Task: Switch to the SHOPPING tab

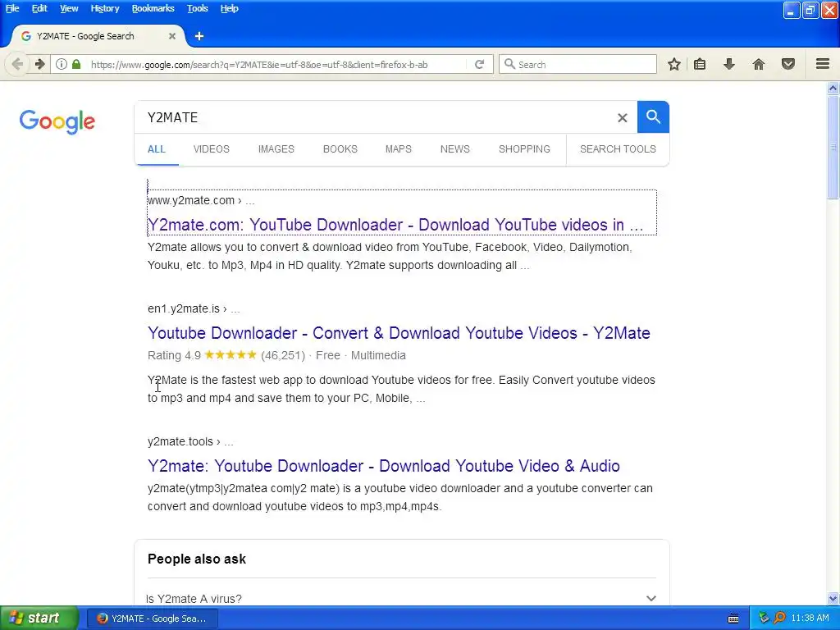Action: click(x=524, y=149)
